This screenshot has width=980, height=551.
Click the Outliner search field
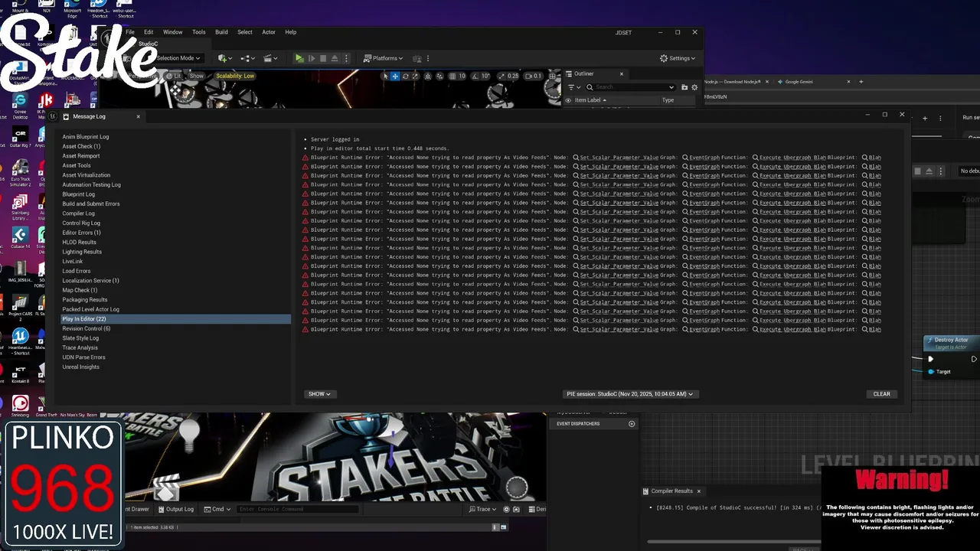coord(629,87)
